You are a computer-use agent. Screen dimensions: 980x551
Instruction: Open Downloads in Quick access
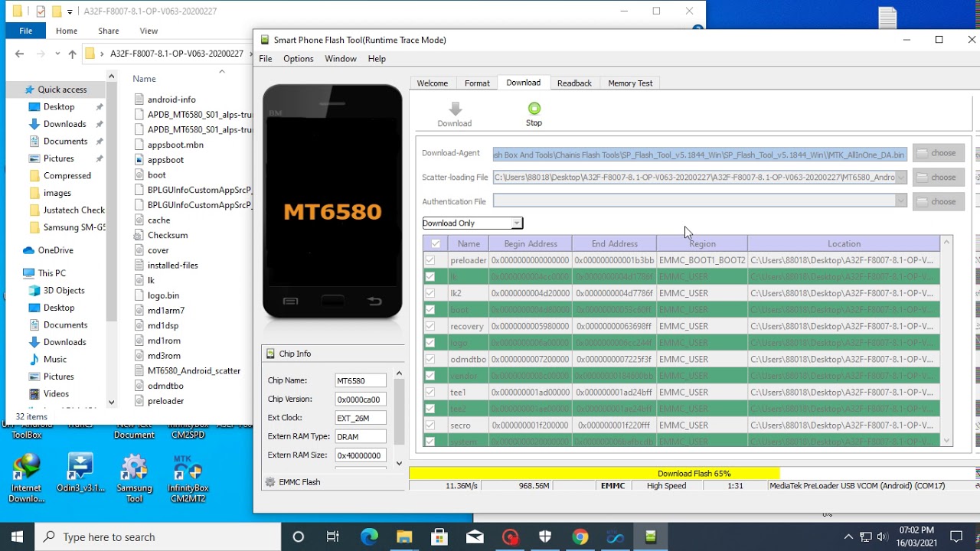65,124
